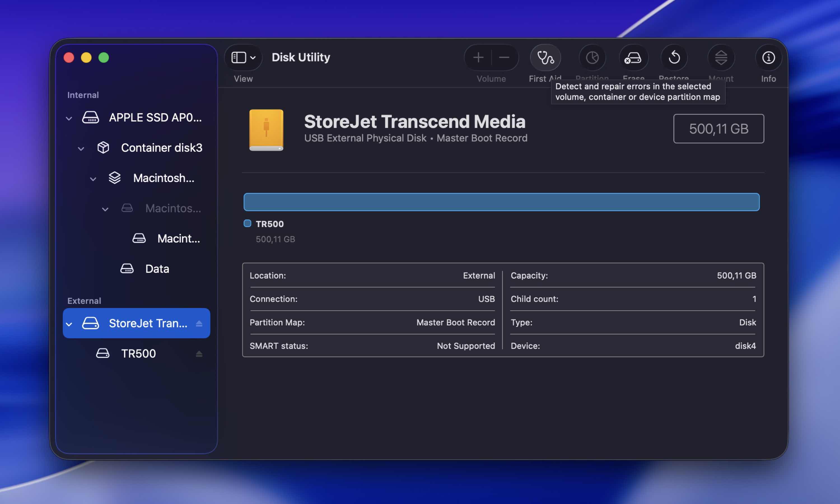Click the yellow external drive image
Screen dimensions: 840x504
266,130
